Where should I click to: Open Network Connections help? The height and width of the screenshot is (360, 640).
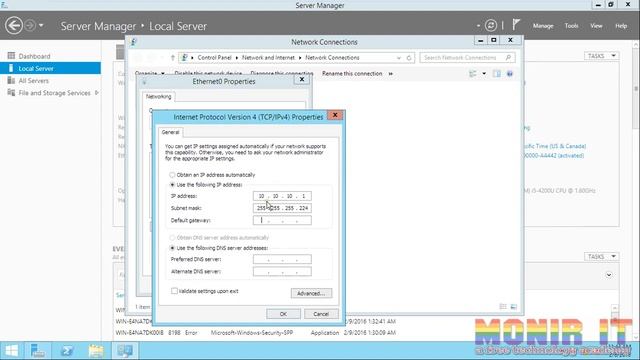tap(510, 74)
